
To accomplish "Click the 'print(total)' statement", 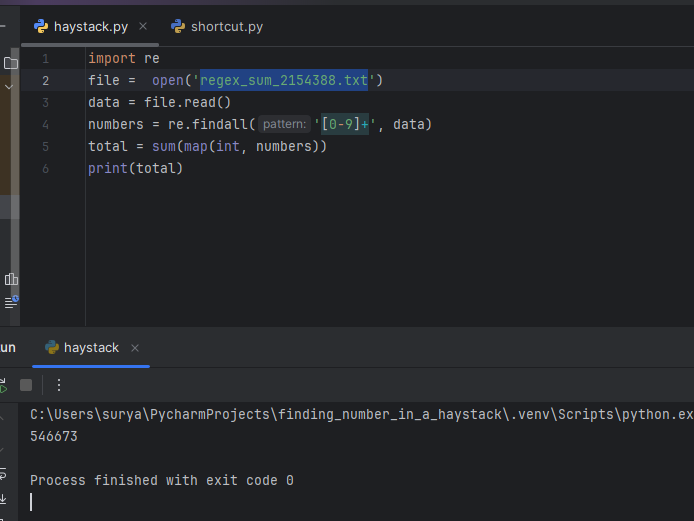I will (x=135, y=169).
